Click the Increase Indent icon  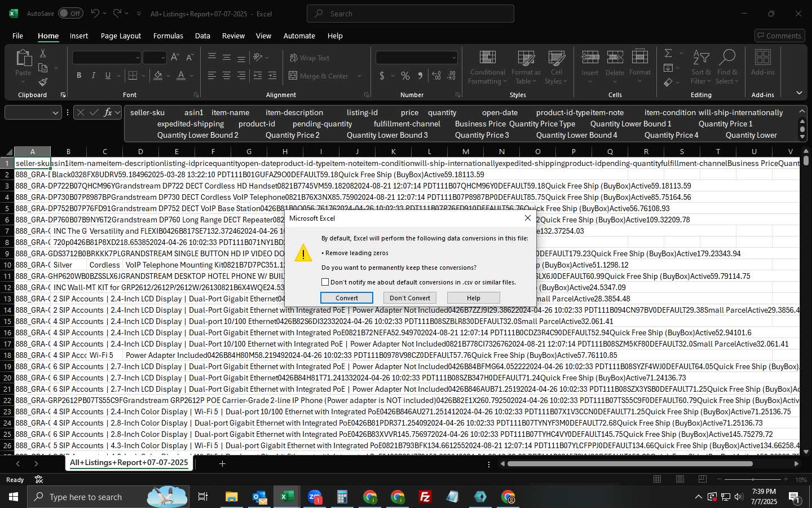(x=272, y=76)
